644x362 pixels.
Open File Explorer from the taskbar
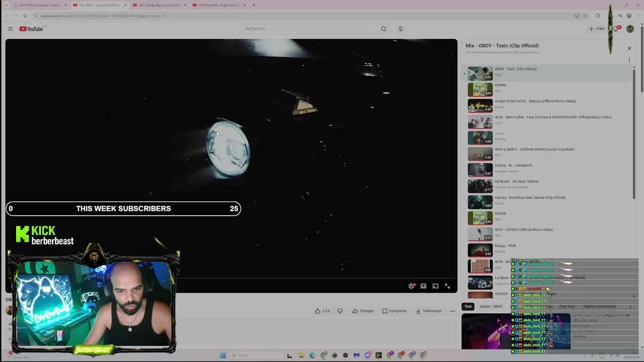(x=301, y=355)
